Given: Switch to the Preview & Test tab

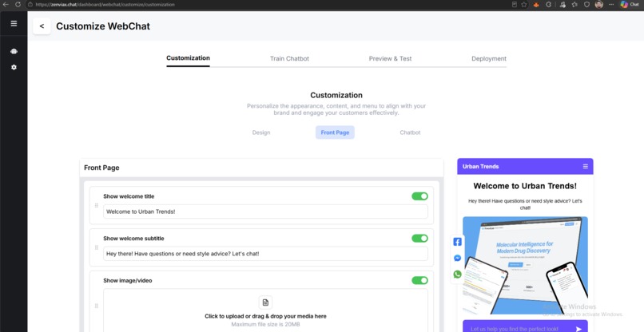Looking at the screenshot, I should 390,59.
